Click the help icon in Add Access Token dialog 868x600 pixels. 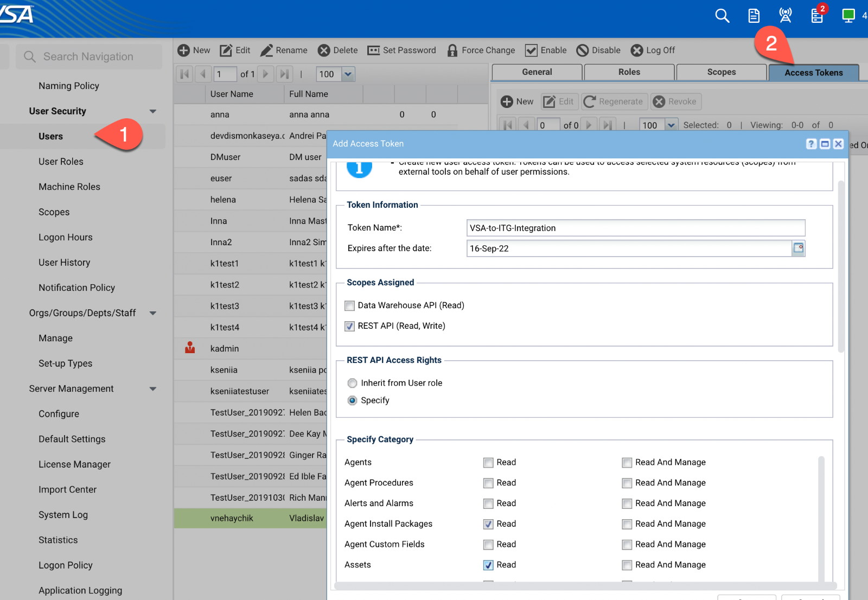(811, 144)
